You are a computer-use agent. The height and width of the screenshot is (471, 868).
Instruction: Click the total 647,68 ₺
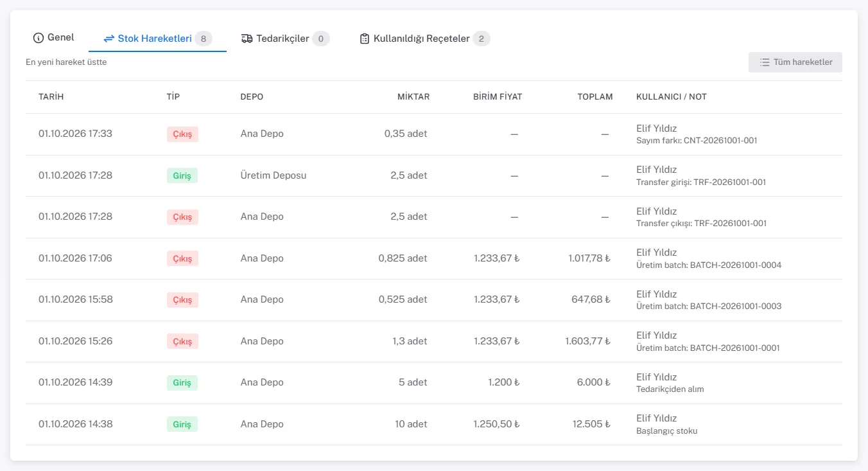tap(591, 299)
